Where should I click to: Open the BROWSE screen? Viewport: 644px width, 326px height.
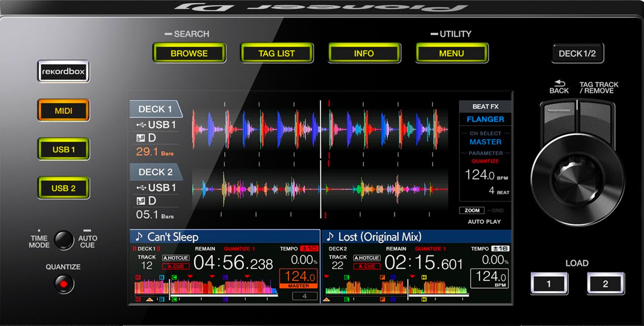tap(189, 53)
